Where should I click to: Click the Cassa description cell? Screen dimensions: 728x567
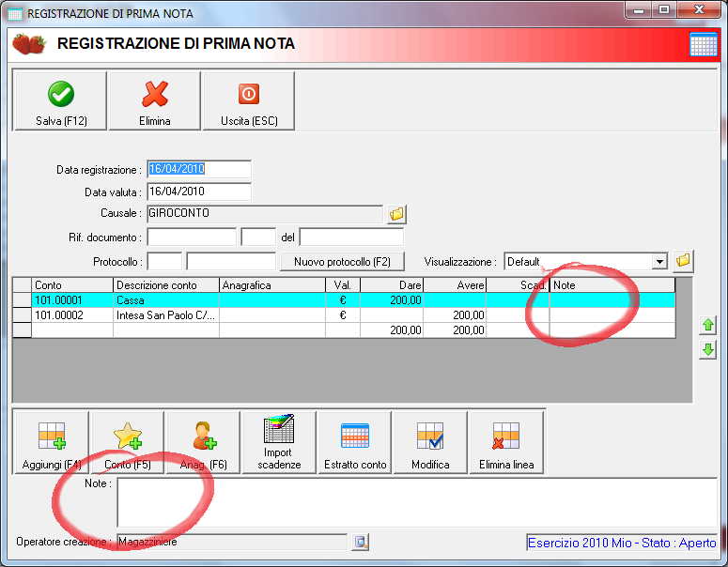coord(165,300)
